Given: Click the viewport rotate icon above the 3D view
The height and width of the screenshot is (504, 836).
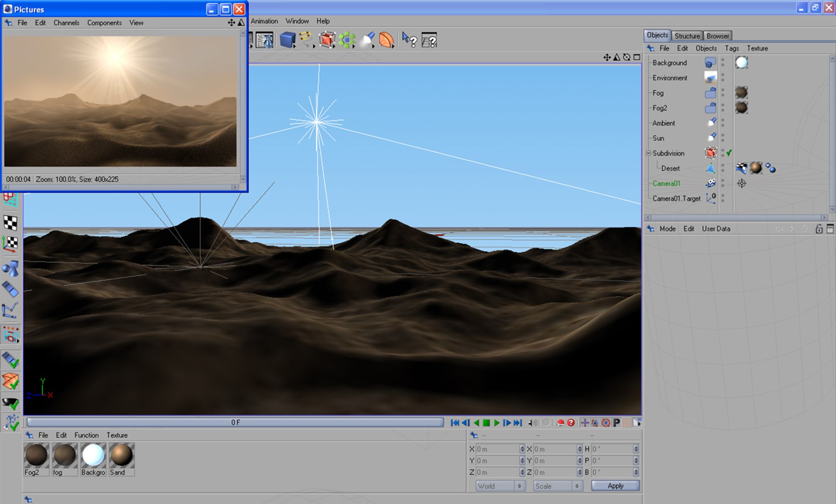Looking at the screenshot, I should pos(627,57).
